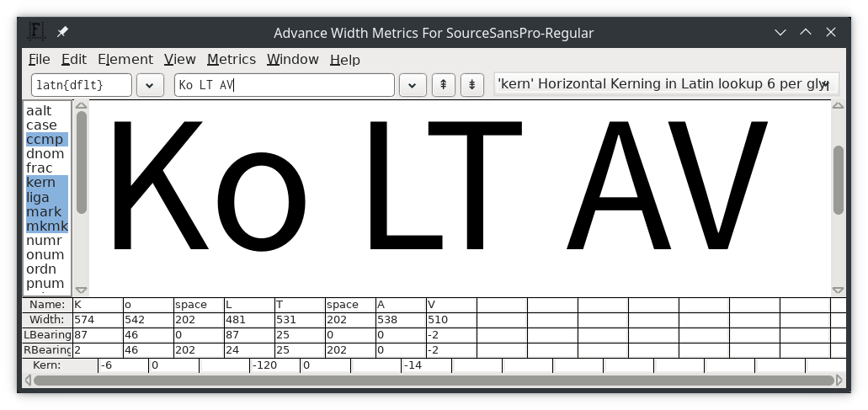Toggle the mark feature
This screenshot has width=868, height=410.
(x=47, y=211)
